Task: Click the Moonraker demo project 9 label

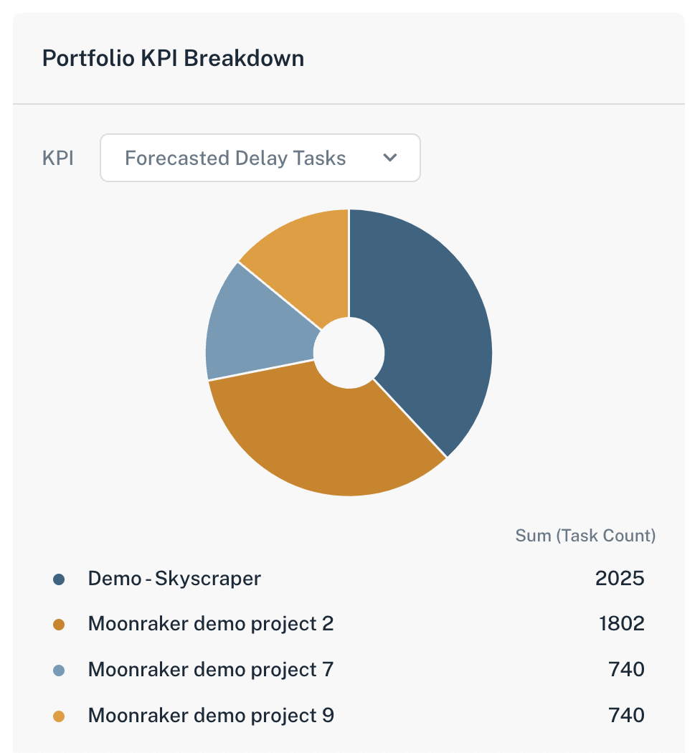Action: coord(210,715)
